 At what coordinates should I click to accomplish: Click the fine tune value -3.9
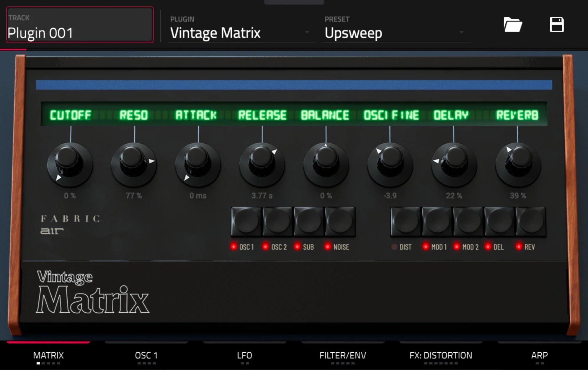(x=390, y=196)
